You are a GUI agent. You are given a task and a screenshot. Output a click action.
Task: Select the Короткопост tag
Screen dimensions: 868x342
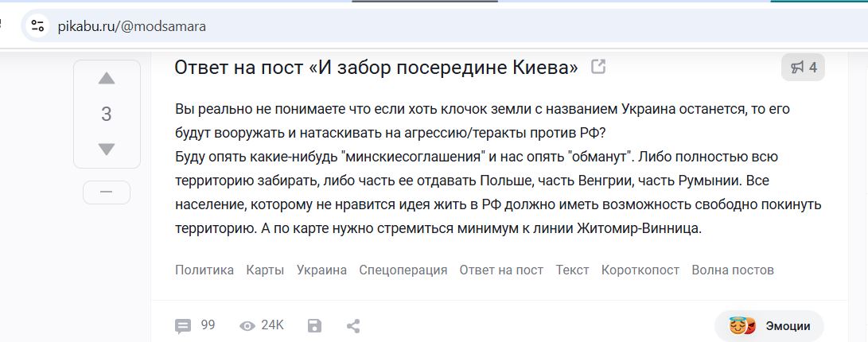click(640, 270)
